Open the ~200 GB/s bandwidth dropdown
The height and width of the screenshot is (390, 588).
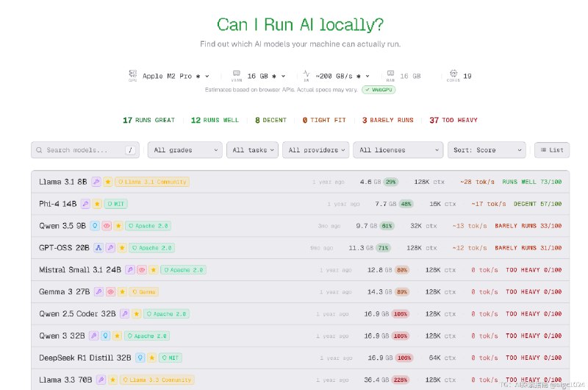(343, 77)
